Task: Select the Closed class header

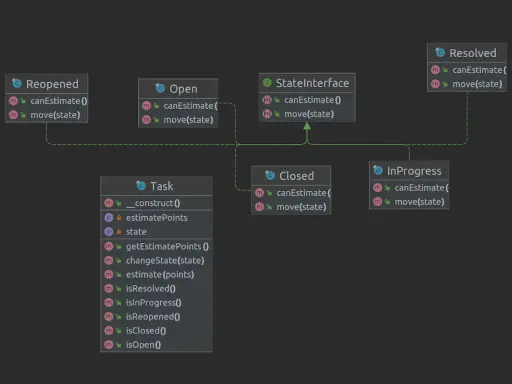Action: (x=291, y=176)
